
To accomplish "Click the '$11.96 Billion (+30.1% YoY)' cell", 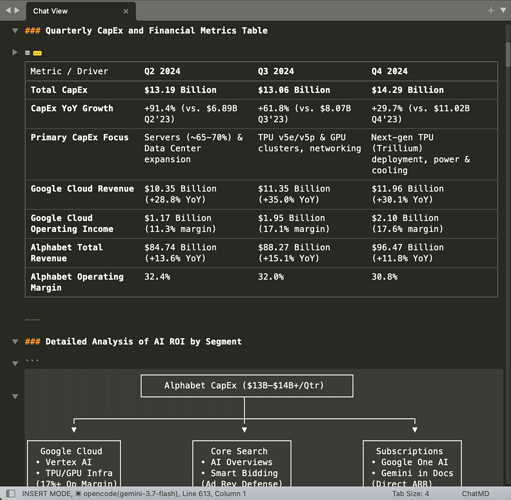I will tap(408, 194).
